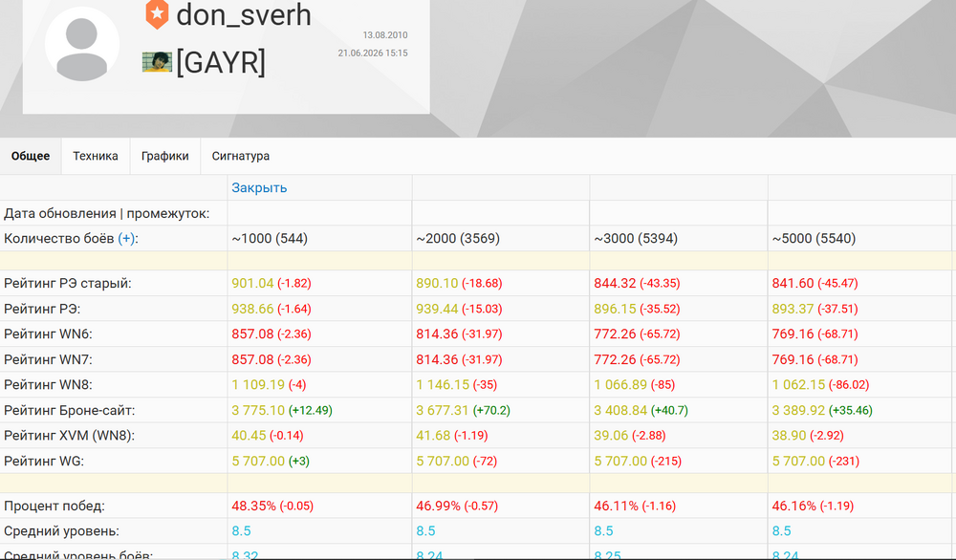Click the ~3000 (5394) battles column header
Viewport: 956px width, 560px height.
636,238
